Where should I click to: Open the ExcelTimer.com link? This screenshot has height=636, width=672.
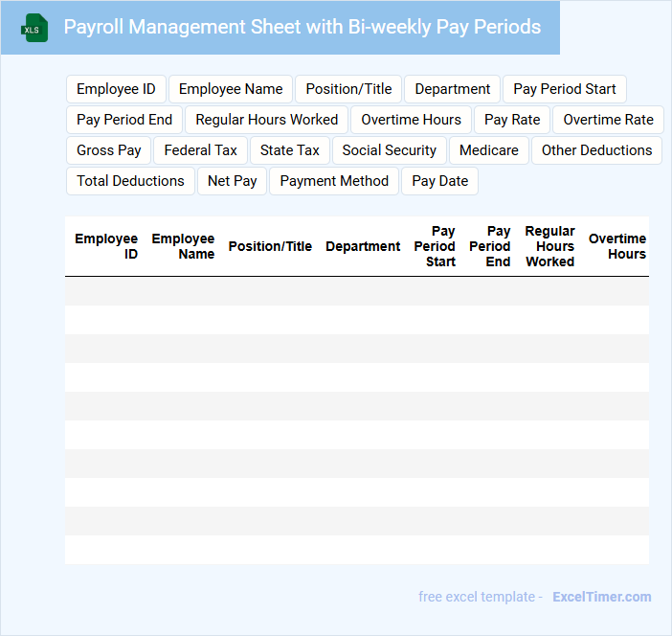(x=601, y=597)
